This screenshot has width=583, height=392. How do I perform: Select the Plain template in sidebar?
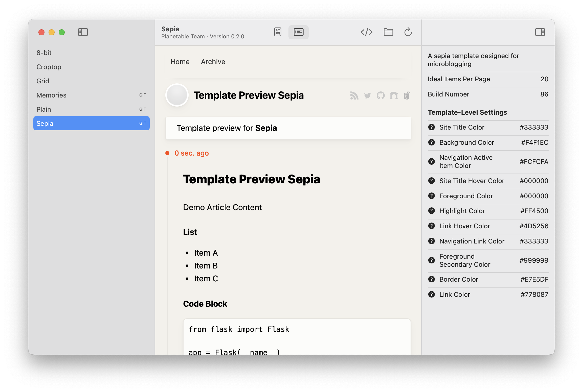[44, 109]
